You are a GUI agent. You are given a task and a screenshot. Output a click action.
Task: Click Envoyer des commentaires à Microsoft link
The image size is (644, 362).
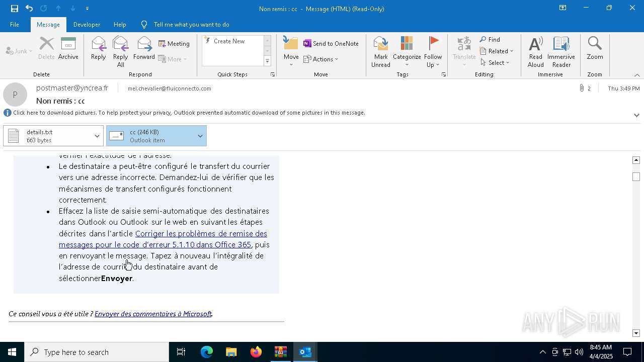click(153, 314)
